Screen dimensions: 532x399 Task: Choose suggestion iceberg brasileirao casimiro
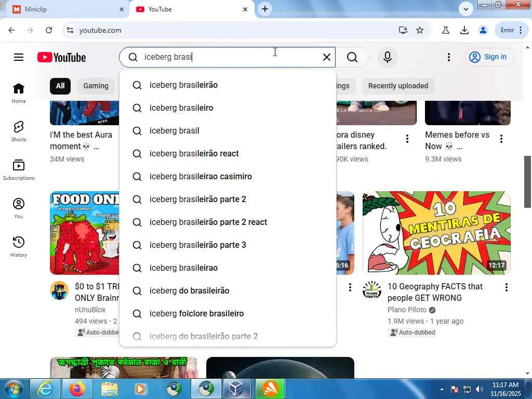click(x=228, y=177)
